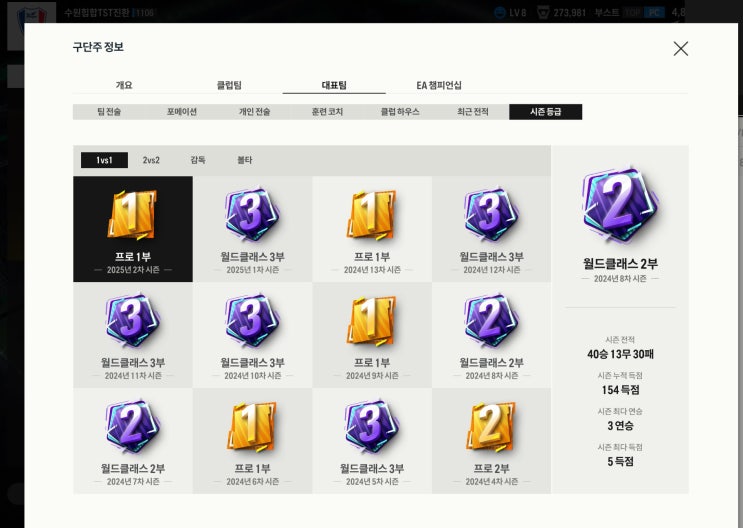Switch to the 대표팀 tab
The width and height of the screenshot is (743, 528).
[334, 85]
